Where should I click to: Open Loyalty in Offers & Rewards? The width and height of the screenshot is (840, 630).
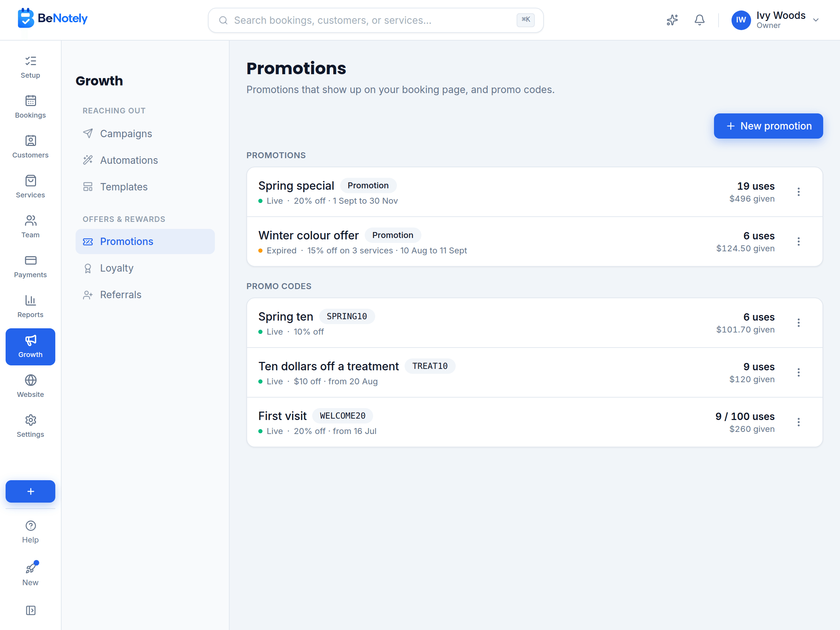click(x=145, y=268)
